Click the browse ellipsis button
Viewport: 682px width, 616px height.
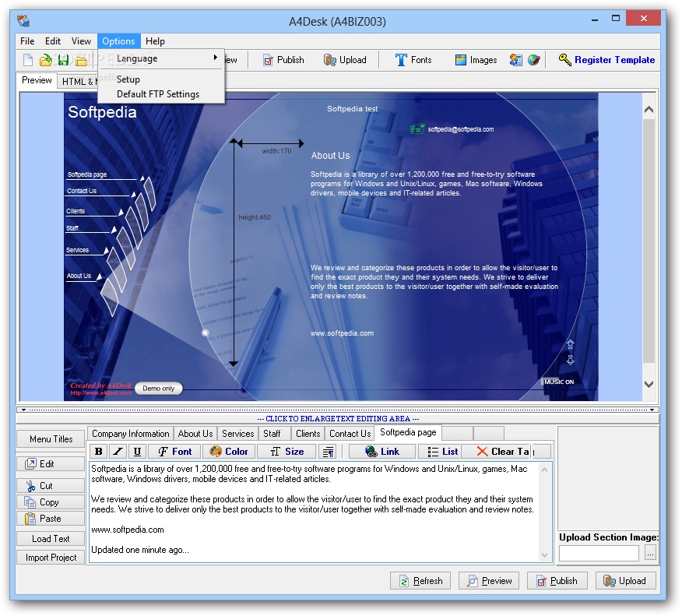click(x=650, y=554)
